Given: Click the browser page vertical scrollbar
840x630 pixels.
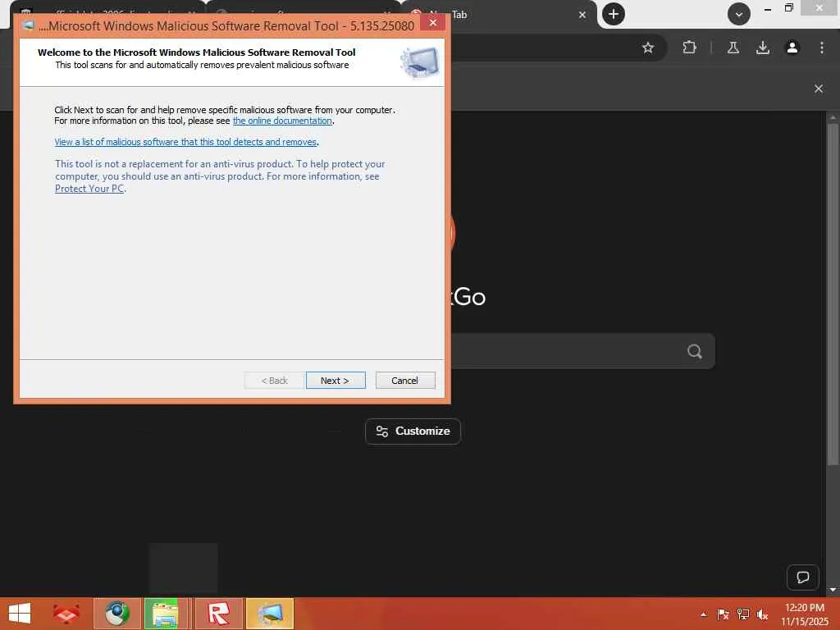Looking at the screenshot, I should pos(833,294).
